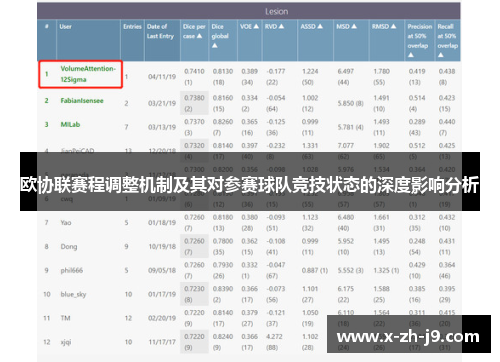The width and height of the screenshot is (500, 362).
Task: Select date cell 01/18/19
Action: (x=162, y=223)
